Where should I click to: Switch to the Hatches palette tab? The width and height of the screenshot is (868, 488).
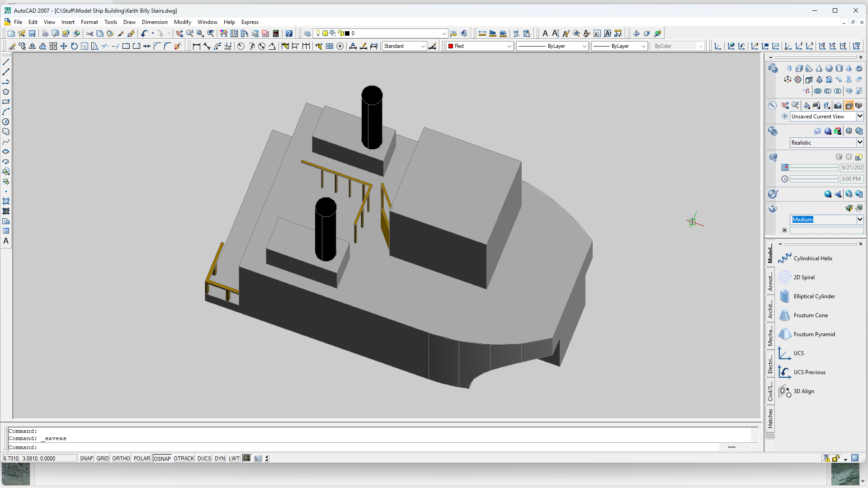click(770, 418)
